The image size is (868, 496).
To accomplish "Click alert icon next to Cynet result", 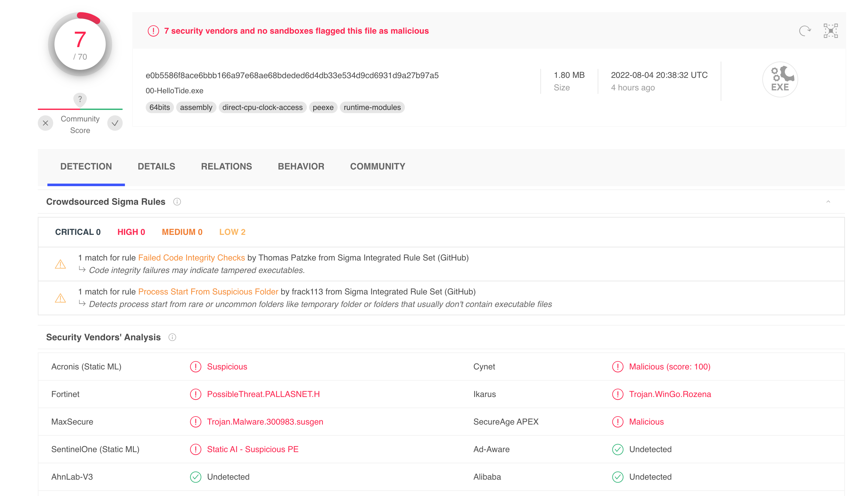I will tap(617, 367).
